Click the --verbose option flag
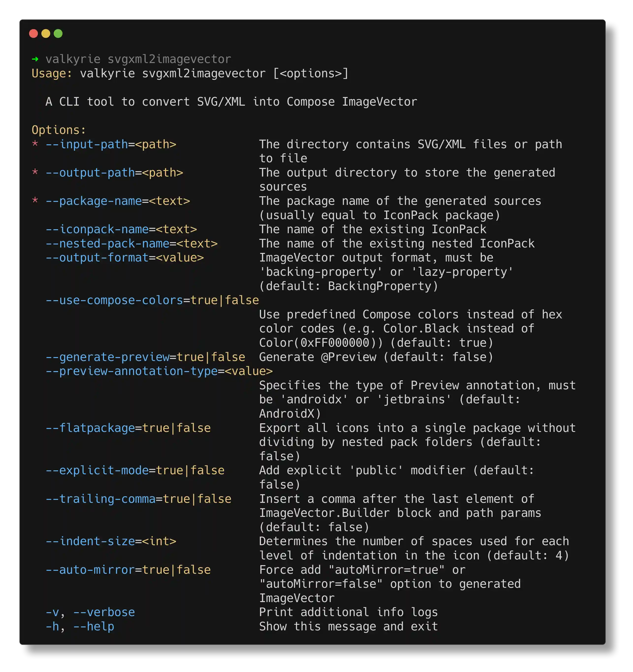Image resolution: width=633 pixels, height=672 pixels. pos(104,612)
